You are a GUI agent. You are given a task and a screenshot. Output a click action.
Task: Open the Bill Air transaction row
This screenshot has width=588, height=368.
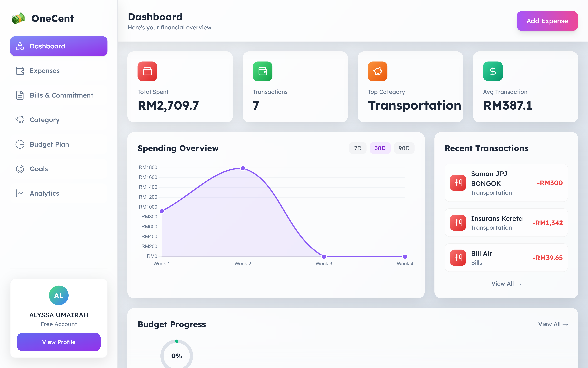(x=506, y=258)
